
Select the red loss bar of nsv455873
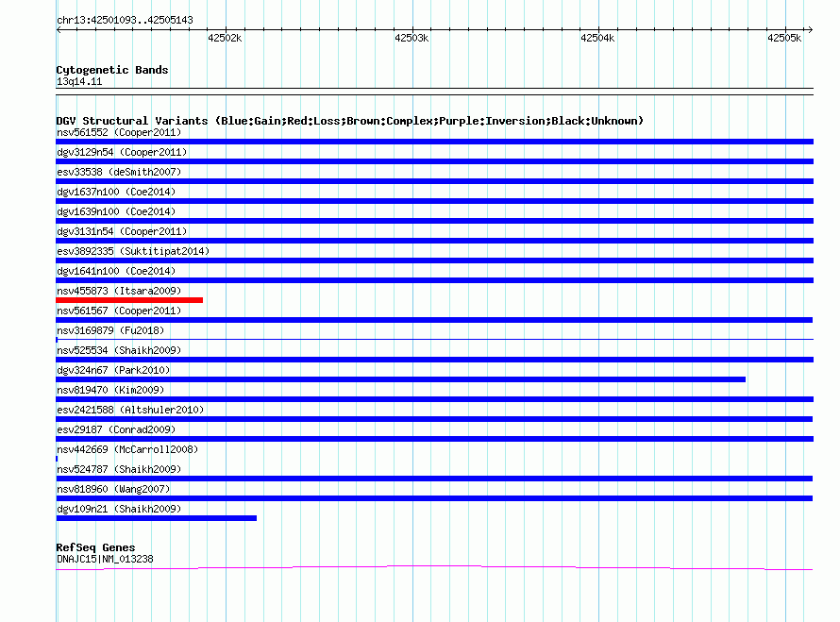coord(129,300)
